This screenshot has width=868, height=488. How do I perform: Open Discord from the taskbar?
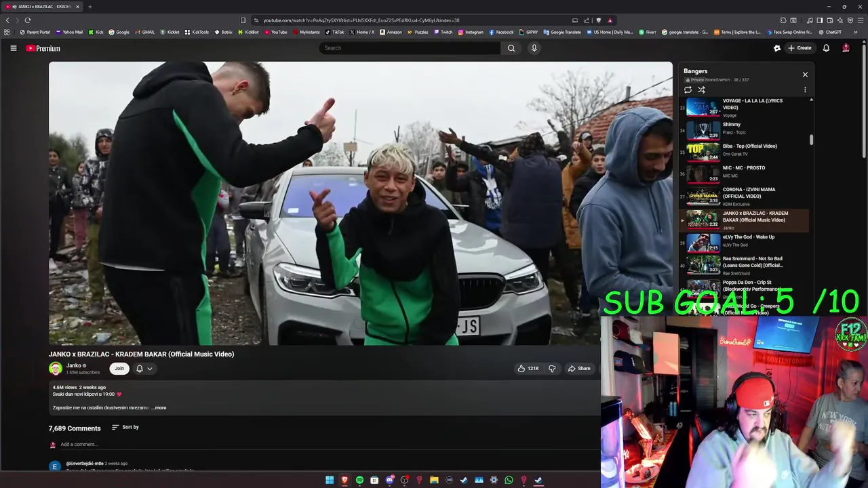[389, 480]
